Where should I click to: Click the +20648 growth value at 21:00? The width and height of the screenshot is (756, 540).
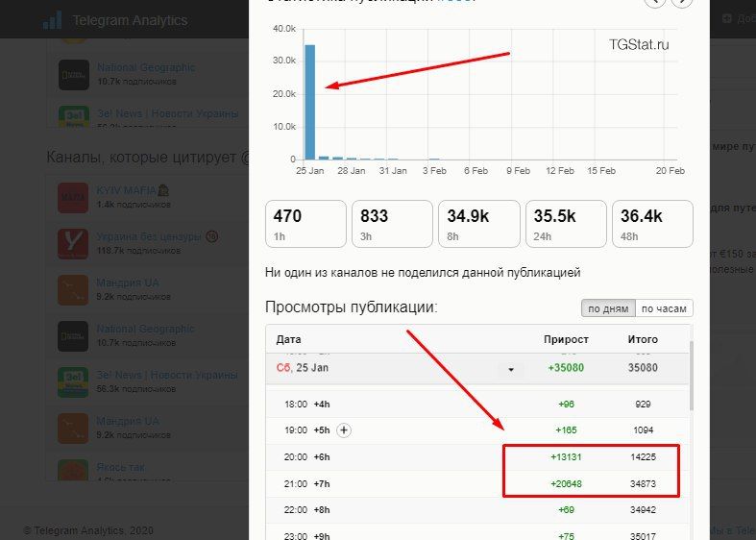pyautogui.click(x=566, y=483)
